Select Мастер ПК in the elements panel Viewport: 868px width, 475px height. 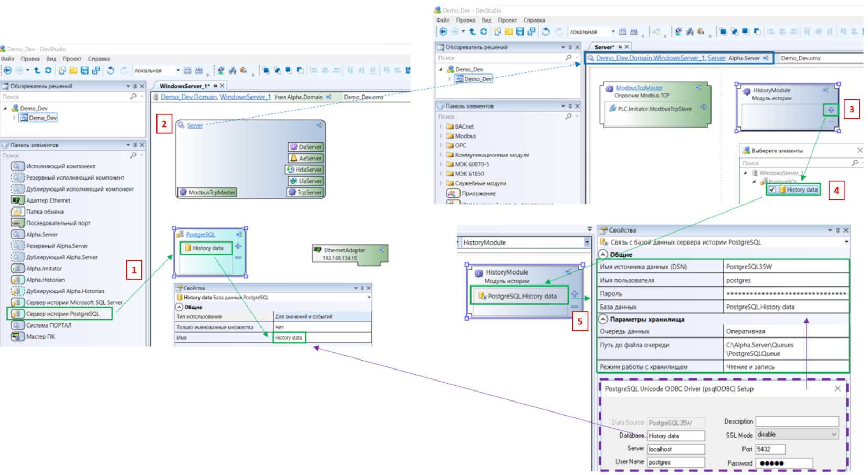click(x=33, y=336)
